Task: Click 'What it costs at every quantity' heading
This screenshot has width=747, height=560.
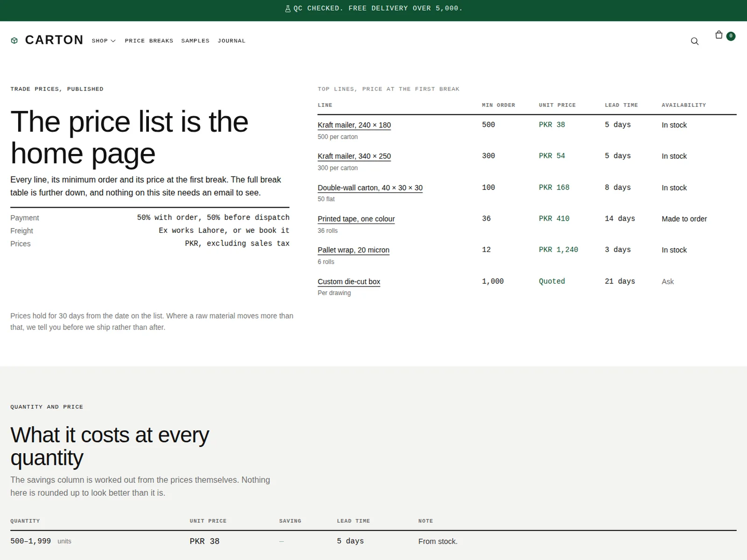Action: [110, 446]
